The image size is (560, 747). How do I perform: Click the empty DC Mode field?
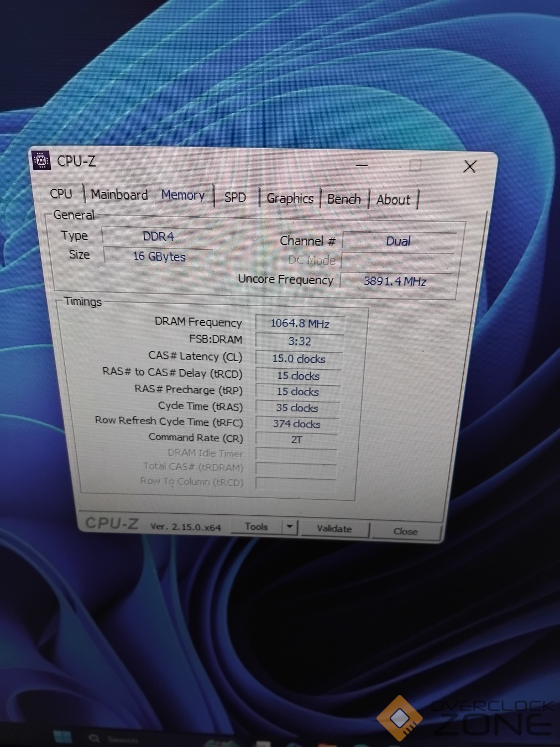[x=397, y=261]
